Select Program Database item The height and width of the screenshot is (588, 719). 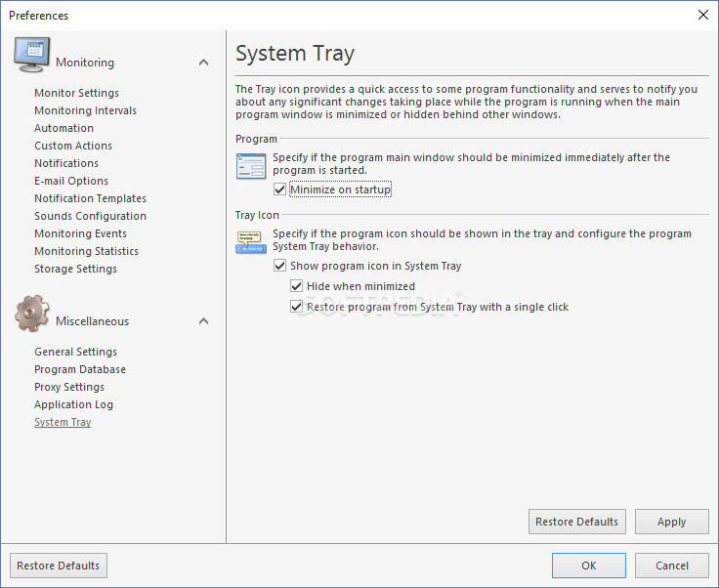[x=80, y=369]
